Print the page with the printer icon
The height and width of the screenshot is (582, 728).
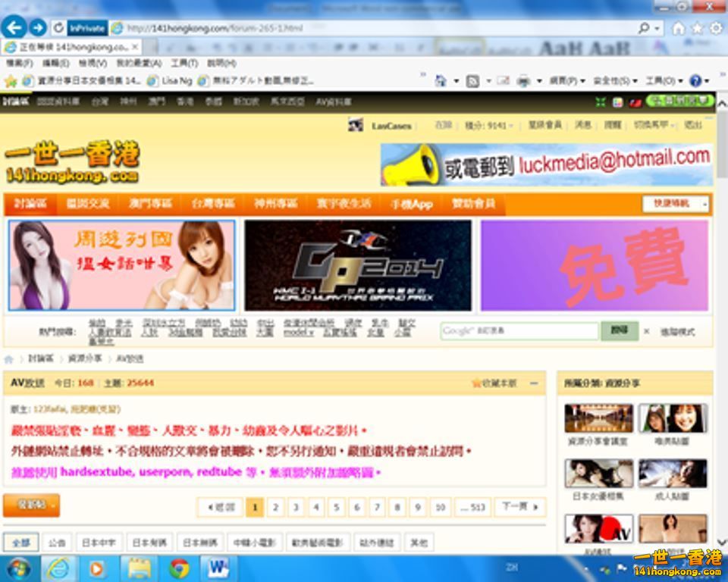(x=524, y=81)
